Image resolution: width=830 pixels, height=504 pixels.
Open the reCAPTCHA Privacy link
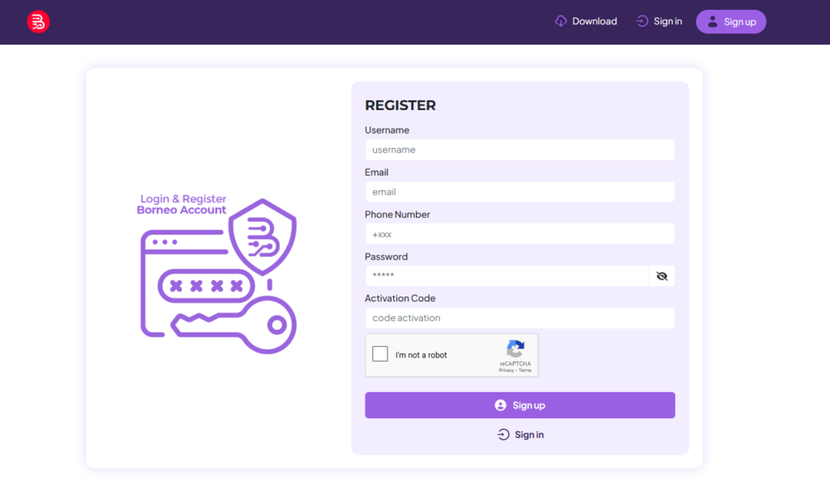[x=506, y=370]
